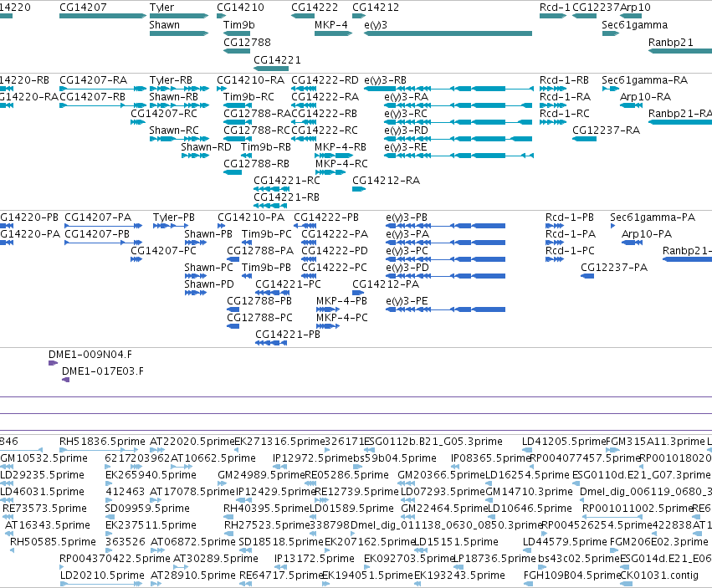Viewport: 712px width, 588px height.
Task: Click protein Tim9b-PC label
Action: coord(267,234)
